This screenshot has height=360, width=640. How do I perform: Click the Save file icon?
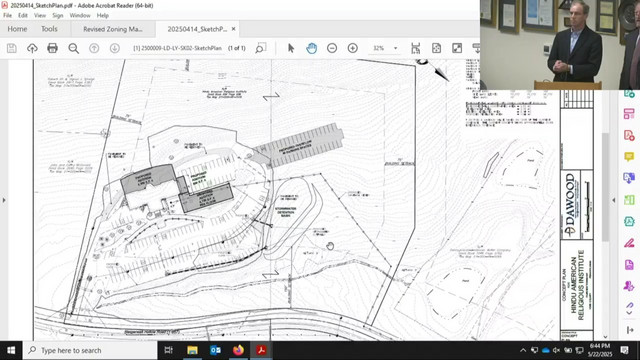[x=11, y=48]
